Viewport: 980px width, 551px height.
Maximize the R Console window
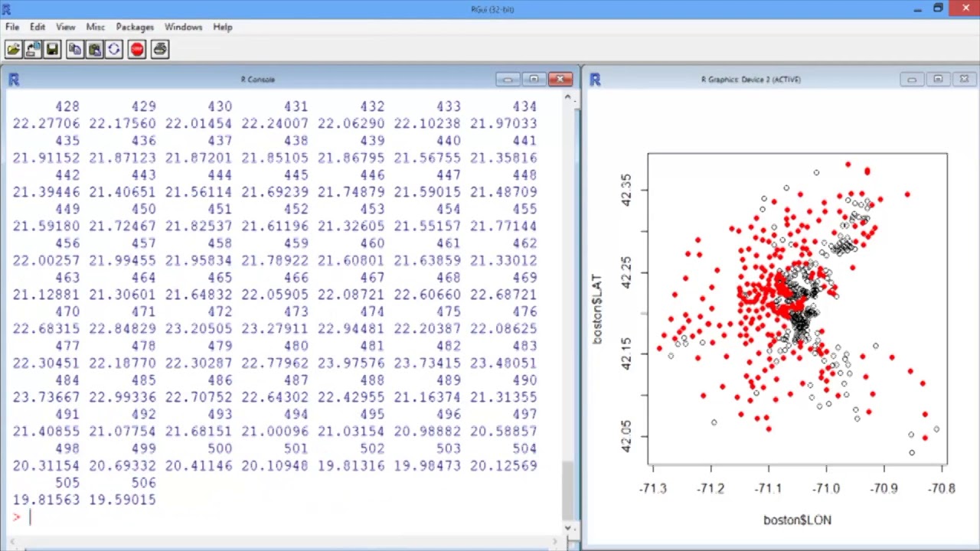(x=534, y=79)
